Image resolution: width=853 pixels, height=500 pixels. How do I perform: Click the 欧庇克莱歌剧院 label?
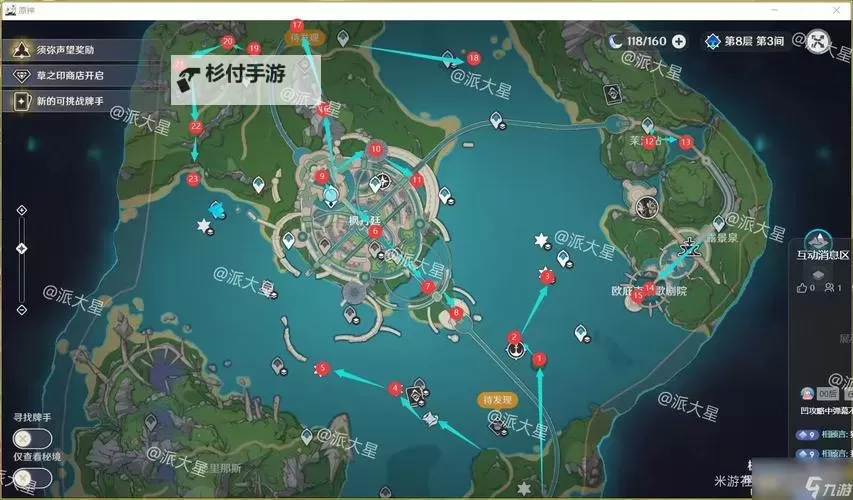[649, 291]
